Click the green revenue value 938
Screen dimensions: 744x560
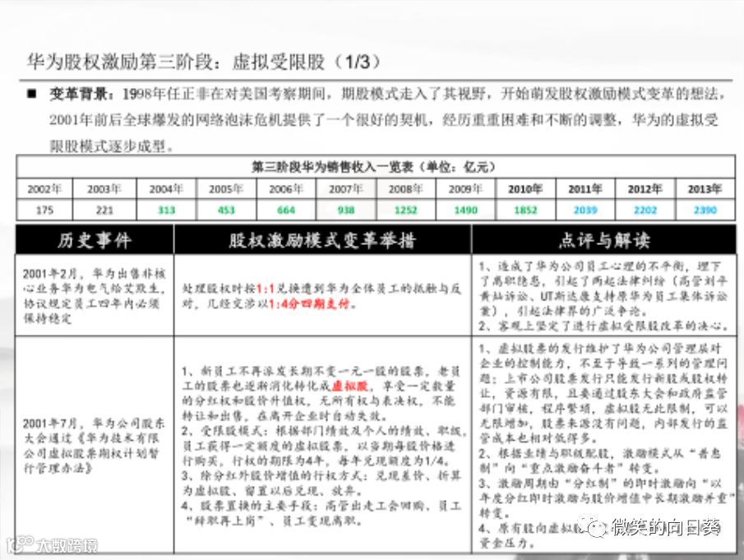coord(346,210)
